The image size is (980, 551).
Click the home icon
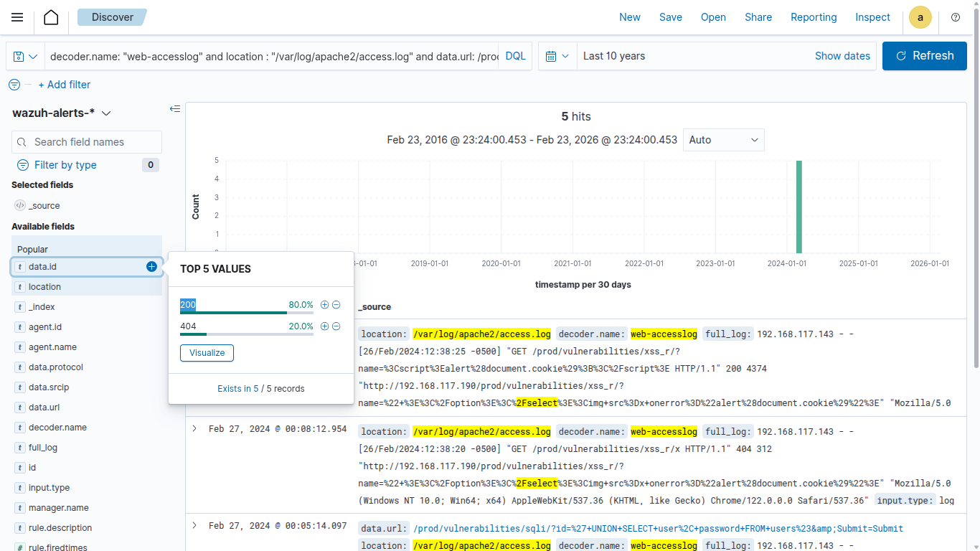pos(51,17)
